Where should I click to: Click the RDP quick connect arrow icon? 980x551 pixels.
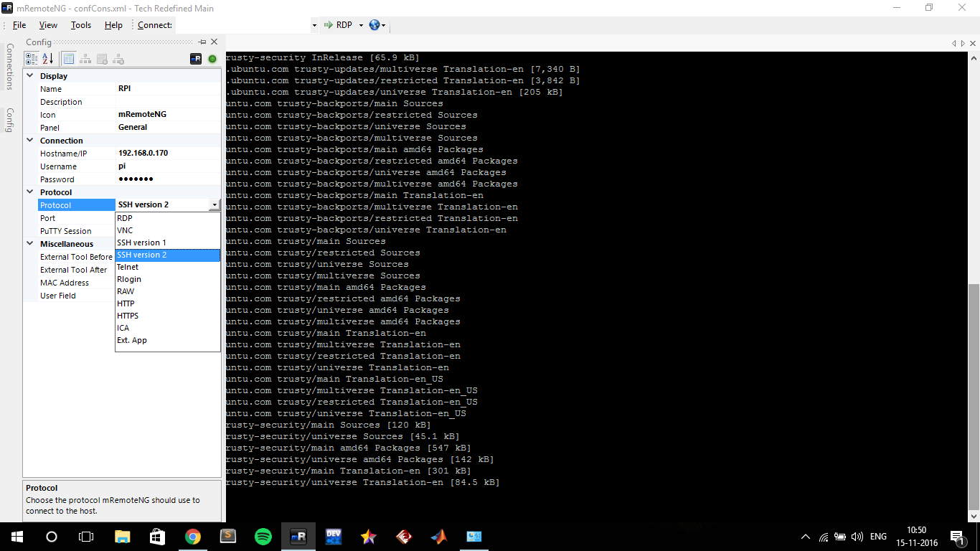(x=329, y=25)
